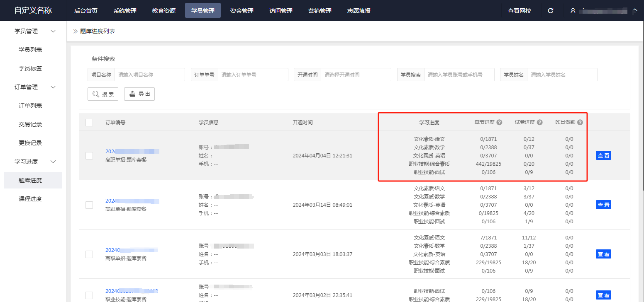644x302 pixels.
Task: Go to 学员列表 in sidebar
Action: point(30,50)
